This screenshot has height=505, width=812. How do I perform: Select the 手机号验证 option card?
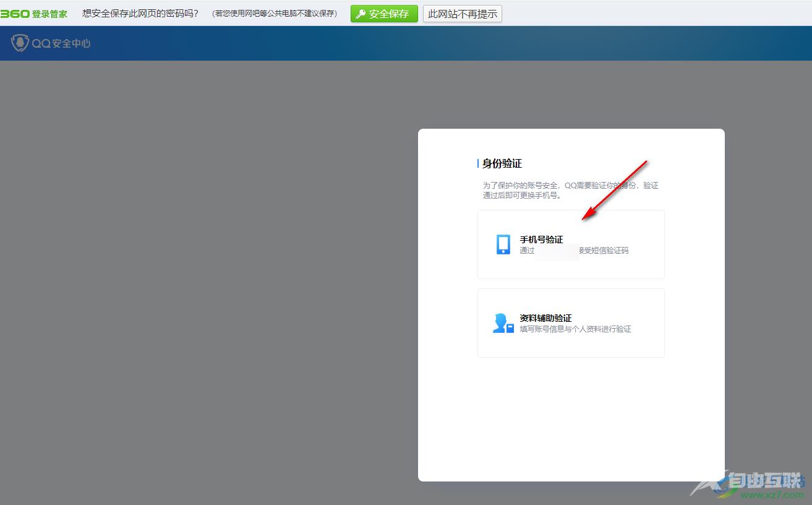click(571, 244)
